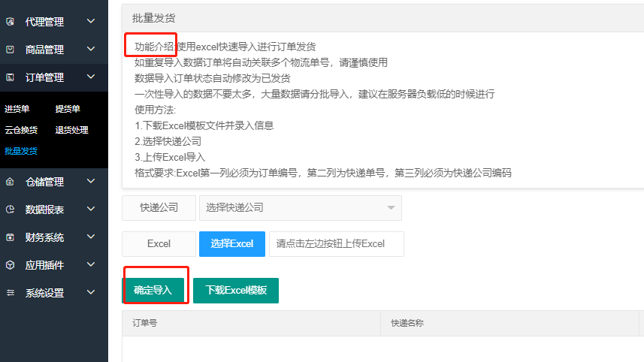This screenshot has width=644, height=362.
Task: Click the 系统设置 sliders icon
Action: coord(10,293)
